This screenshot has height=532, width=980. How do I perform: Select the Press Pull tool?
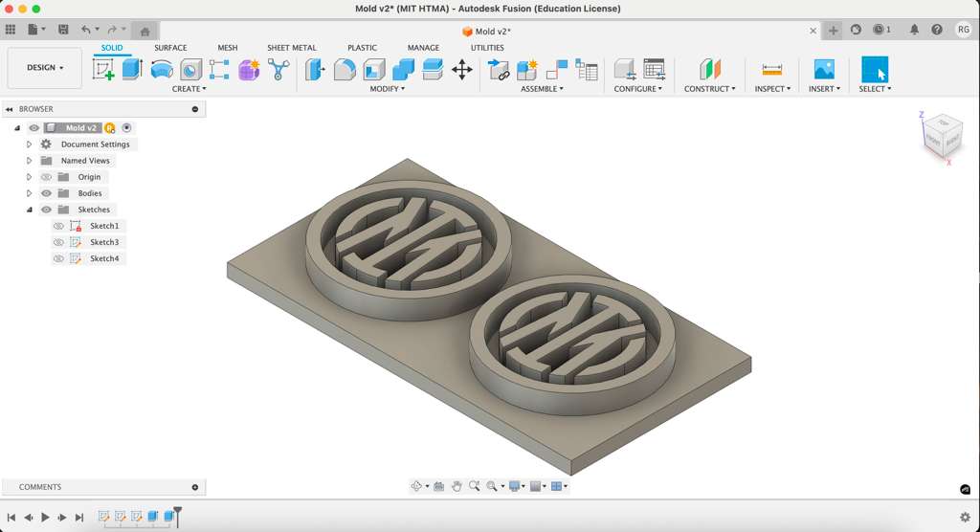point(315,70)
